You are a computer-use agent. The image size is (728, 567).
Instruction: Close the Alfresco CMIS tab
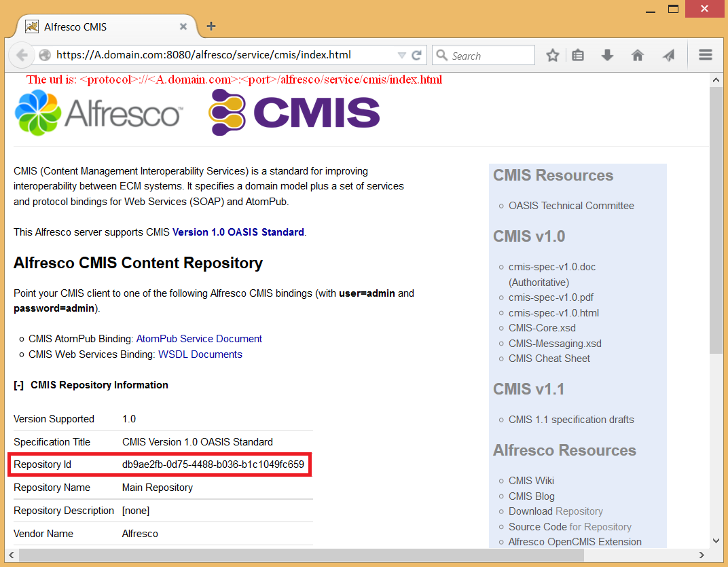coord(183,26)
